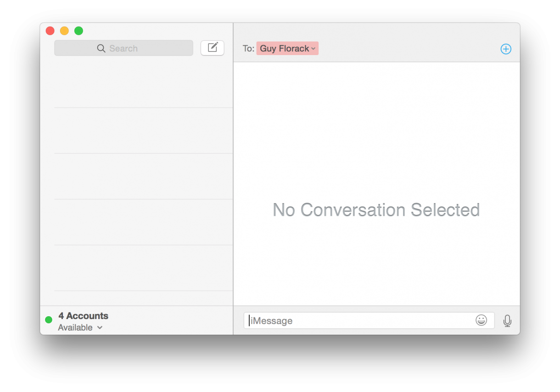The height and width of the screenshot is (392, 560).
Task: Expand the Guy Florack recipient options
Action: pyautogui.click(x=314, y=49)
